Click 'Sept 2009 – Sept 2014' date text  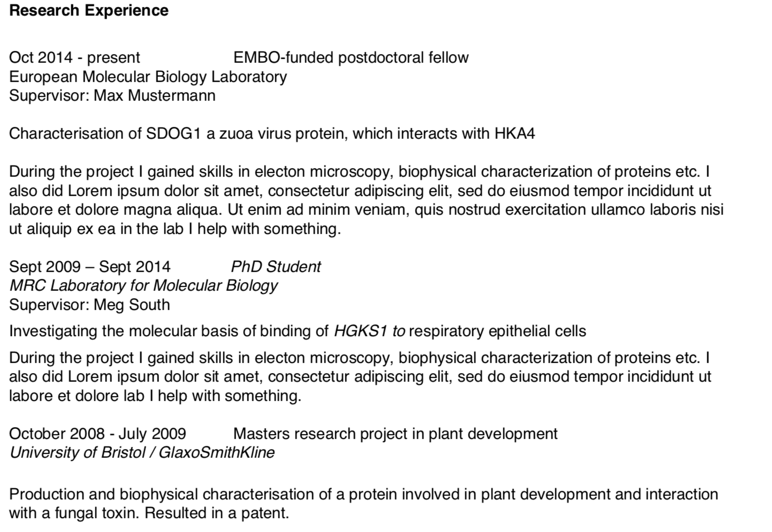pyautogui.click(x=90, y=267)
